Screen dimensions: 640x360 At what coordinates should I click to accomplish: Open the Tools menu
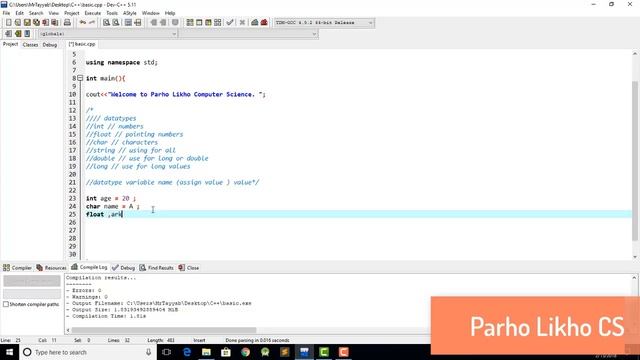point(112,13)
